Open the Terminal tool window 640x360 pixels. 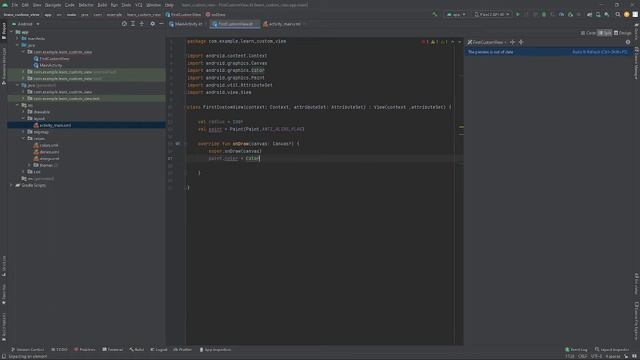pos(112,350)
